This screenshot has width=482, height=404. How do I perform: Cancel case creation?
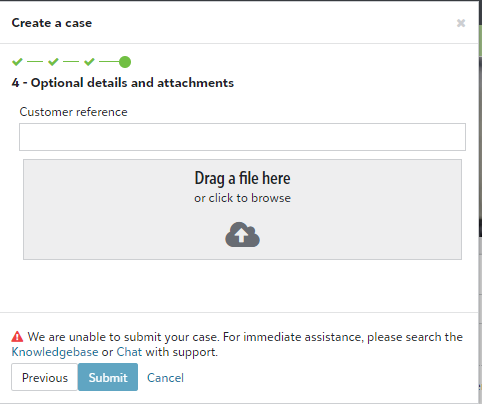165,378
